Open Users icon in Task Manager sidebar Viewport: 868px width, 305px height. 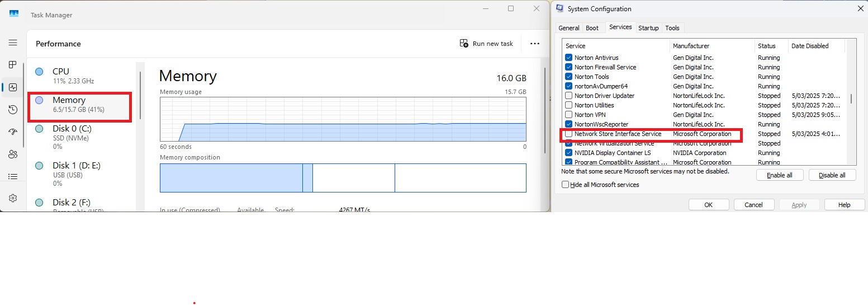coord(13,154)
